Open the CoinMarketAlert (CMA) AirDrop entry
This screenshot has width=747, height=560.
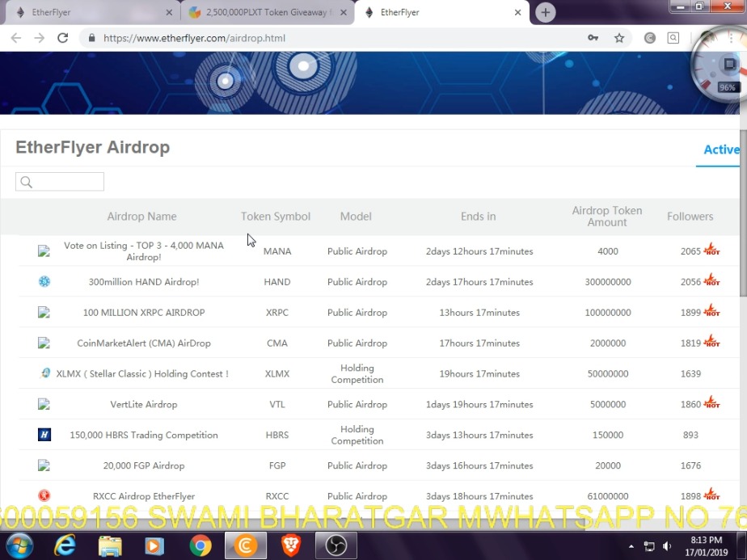pyautogui.click(x=143, y=343)
